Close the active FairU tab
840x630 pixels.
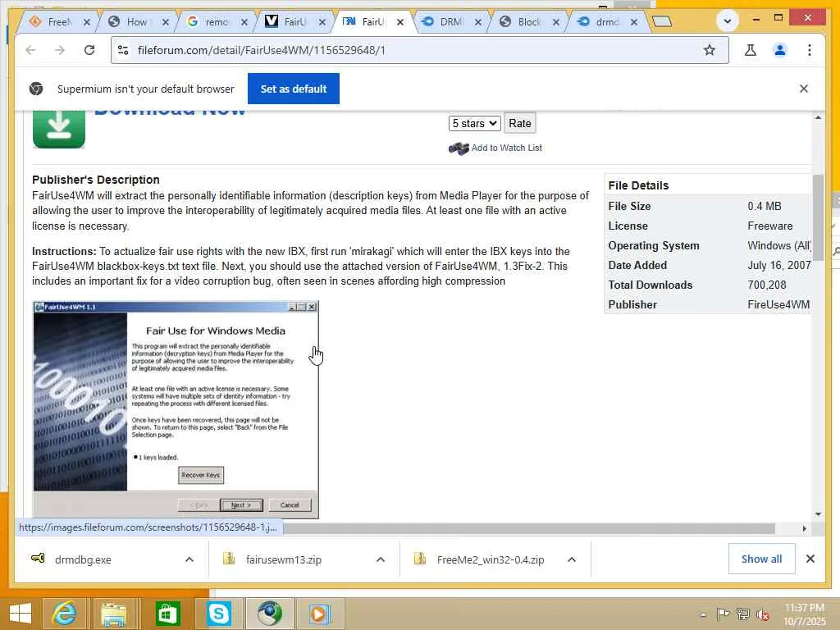pyautogui.click(x=400, y=22)
